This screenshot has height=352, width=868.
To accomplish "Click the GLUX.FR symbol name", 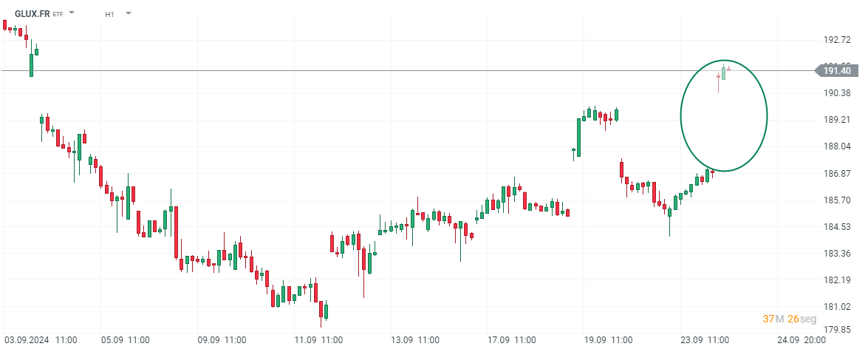I will 33,14.
